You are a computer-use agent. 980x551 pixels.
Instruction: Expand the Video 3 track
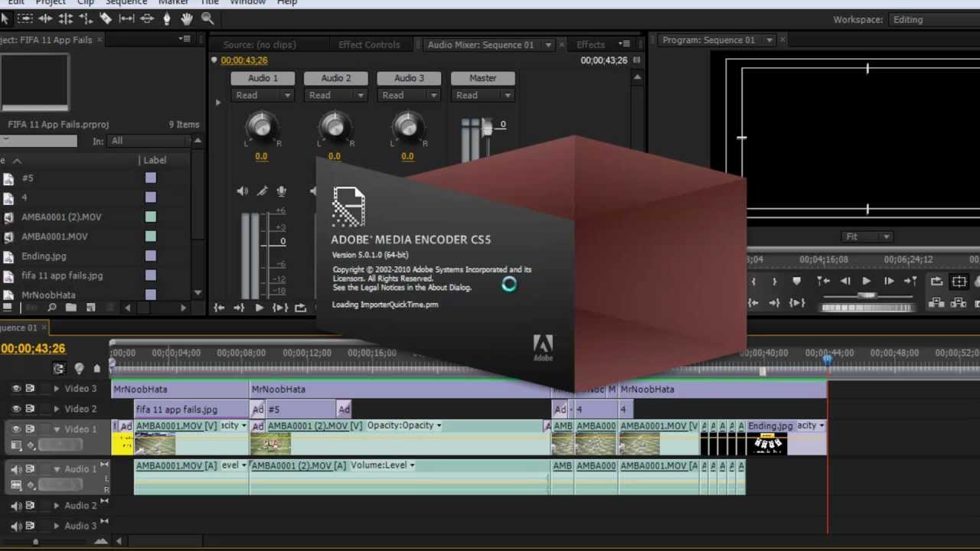pyautogui.click(x=56, y=389)
